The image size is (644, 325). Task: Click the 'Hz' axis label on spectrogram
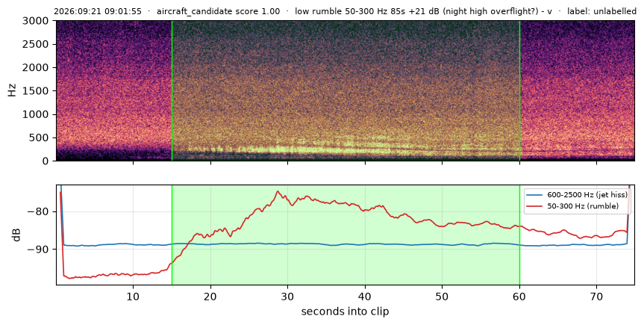click(13, 90)
